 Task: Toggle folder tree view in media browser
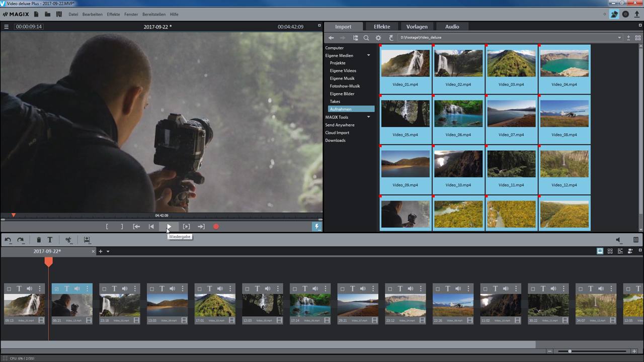[x=356, y=38]
